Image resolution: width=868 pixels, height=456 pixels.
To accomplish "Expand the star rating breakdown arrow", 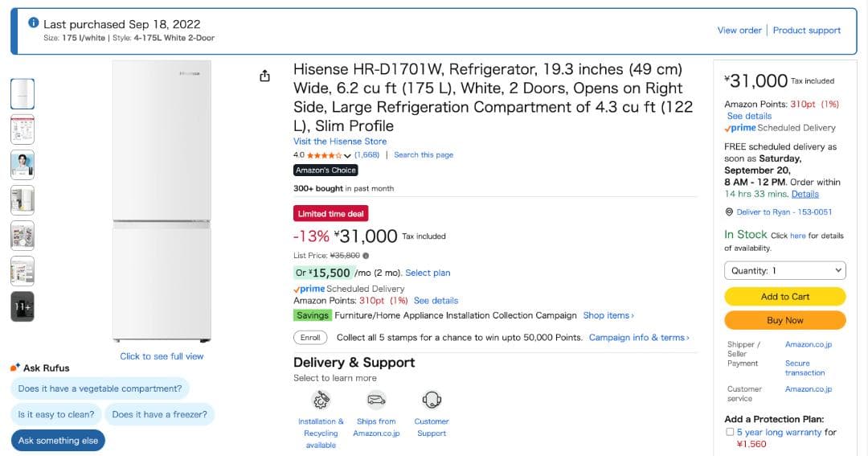I will coord(347,155).
